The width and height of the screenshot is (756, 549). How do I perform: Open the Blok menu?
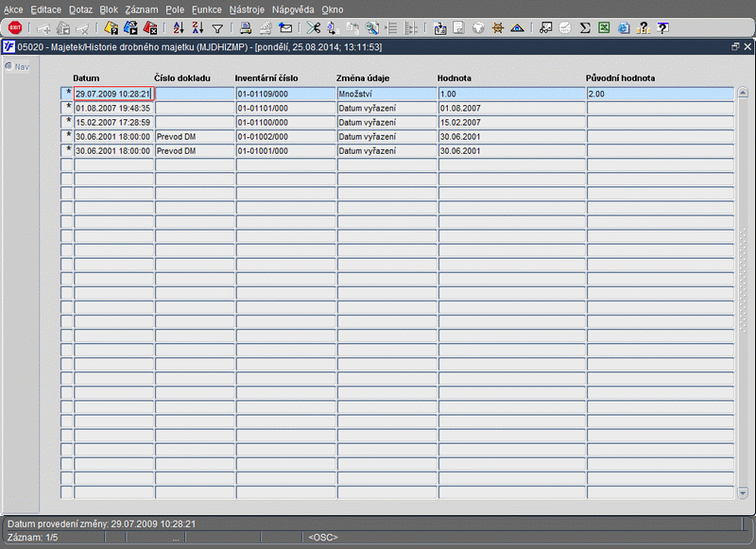click(x=109, y=9)
